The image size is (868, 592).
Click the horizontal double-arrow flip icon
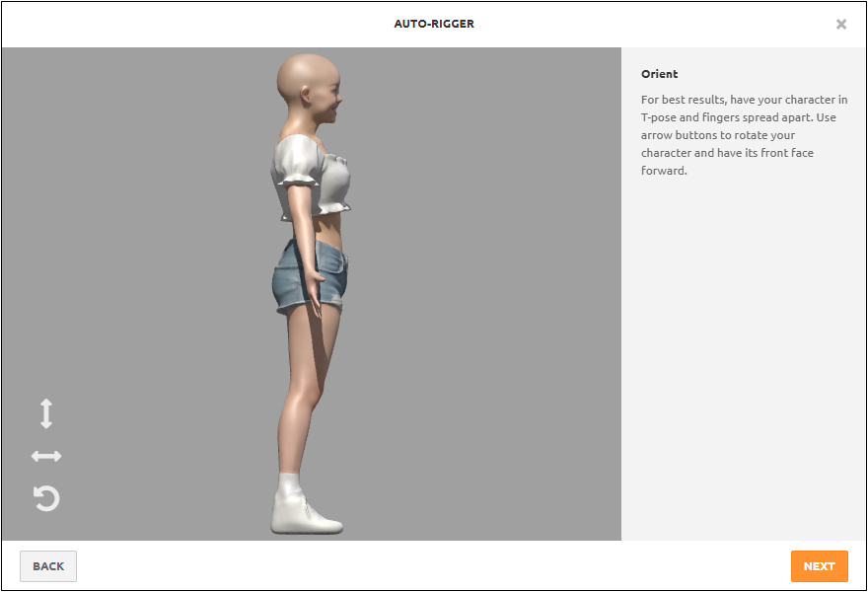46,456
